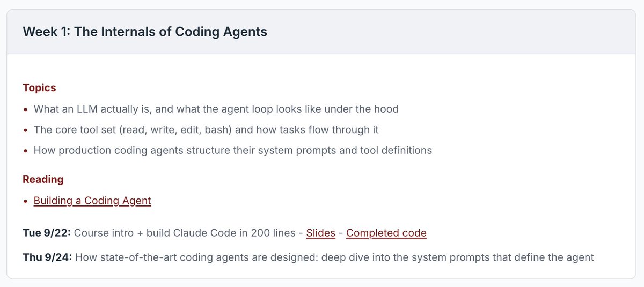Click the bullet before The core tool set
Viewport: 644px width, 287px height.
coord(26,130)
